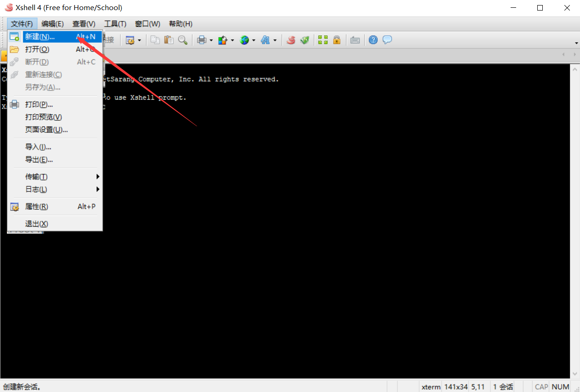Choose 新建(N)... from the File menu
This screenshot has width=580, height=392.
pos(55,37)
